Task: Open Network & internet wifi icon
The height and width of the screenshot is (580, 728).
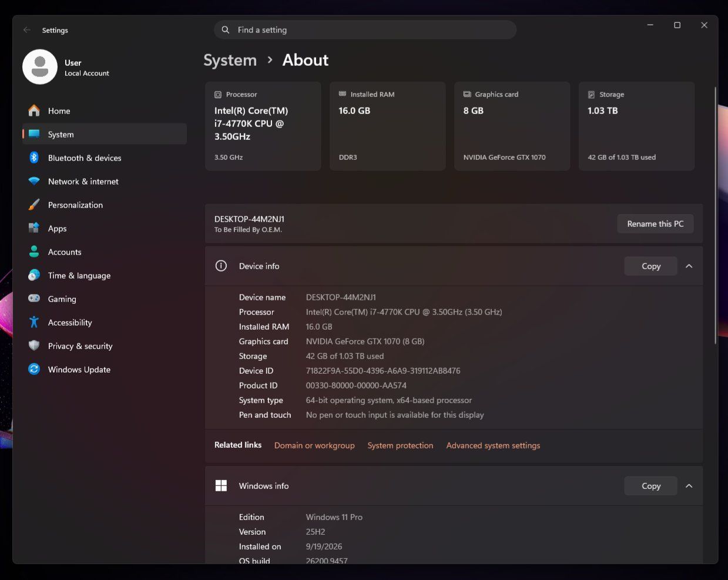Action: click(34, 181)
